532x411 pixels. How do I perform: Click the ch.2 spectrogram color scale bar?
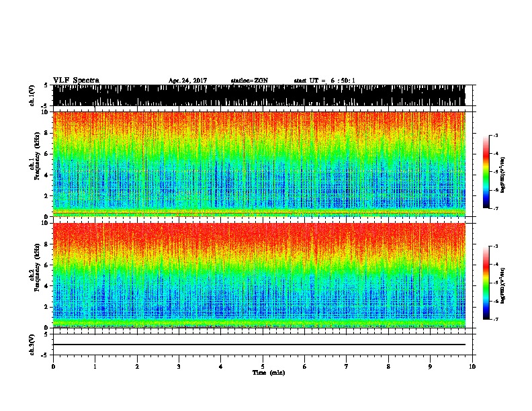pos(486,283)
